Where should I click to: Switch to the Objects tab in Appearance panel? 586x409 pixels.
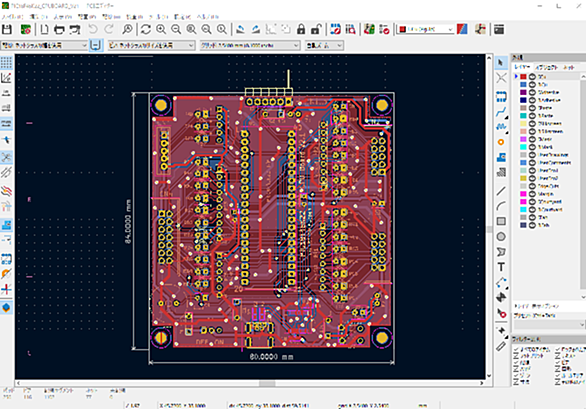(547, 67)
